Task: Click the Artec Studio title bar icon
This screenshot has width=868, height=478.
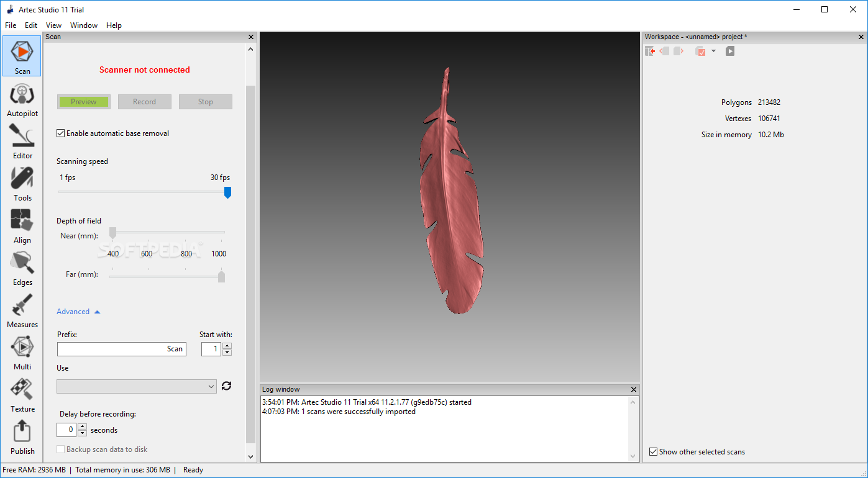Action: coord(10,9)
